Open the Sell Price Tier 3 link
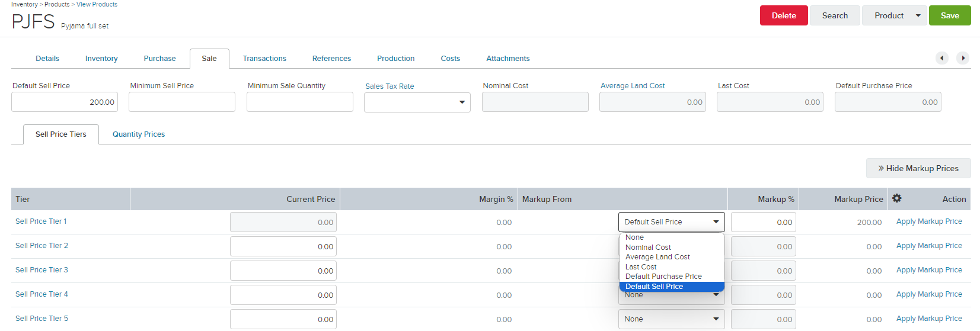Viewport: 980px width, 331px height. click(x=42, y=270)
